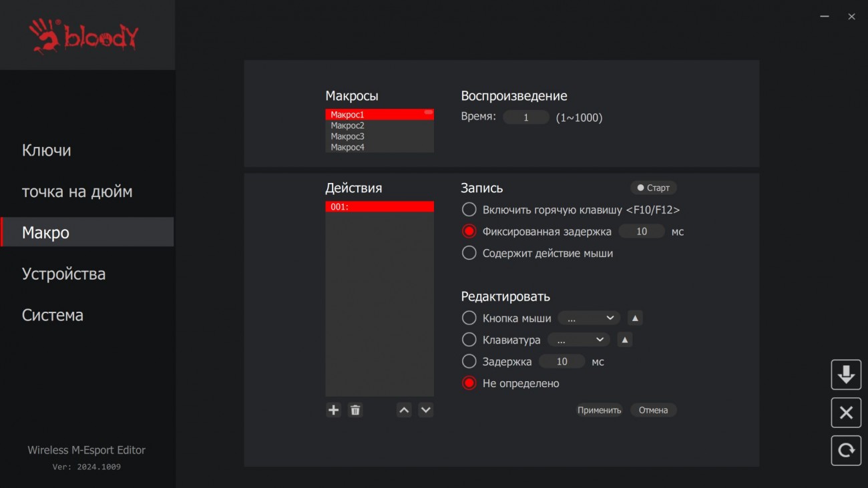Click the square X icon on the right
This screenshot has width=868, height=488.
846,413
